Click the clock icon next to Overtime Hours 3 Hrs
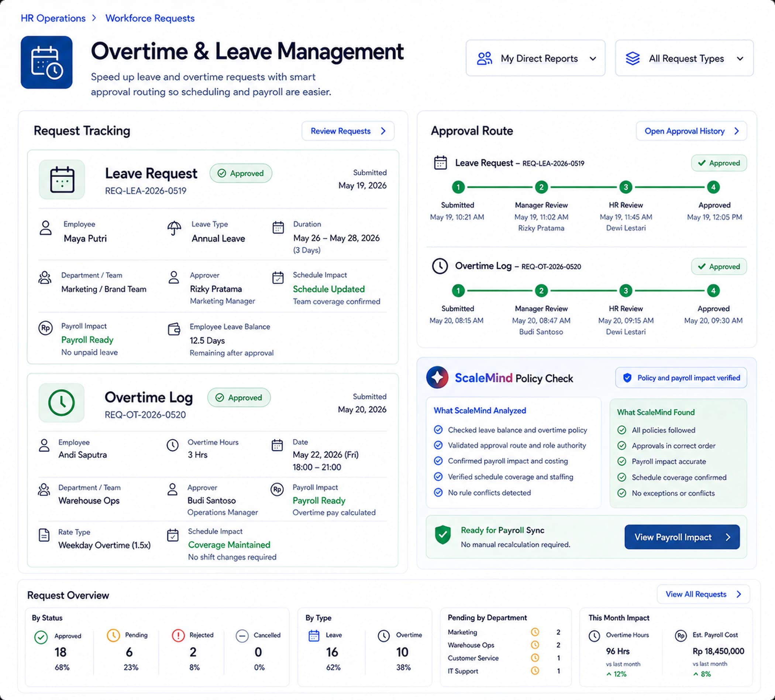 [x=173, y=445]
